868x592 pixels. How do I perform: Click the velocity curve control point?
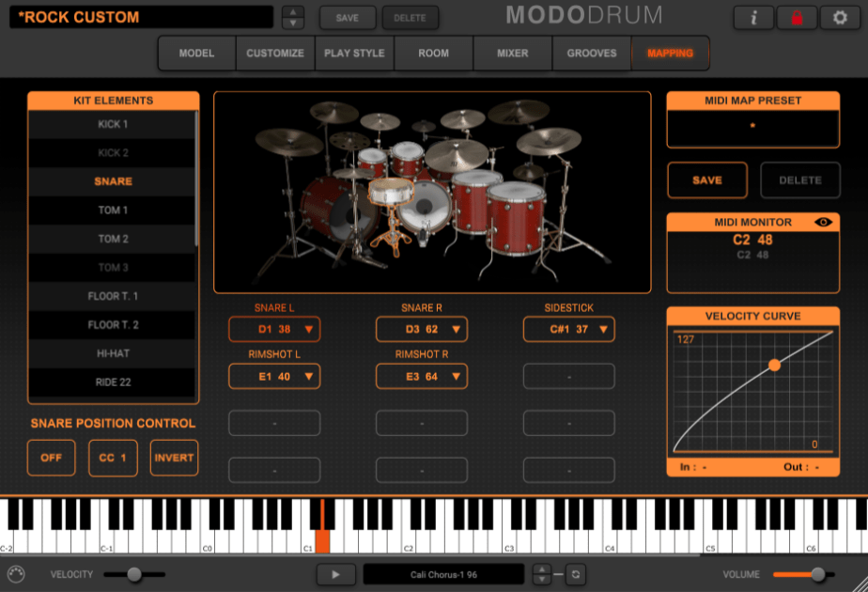pos(774,365)
